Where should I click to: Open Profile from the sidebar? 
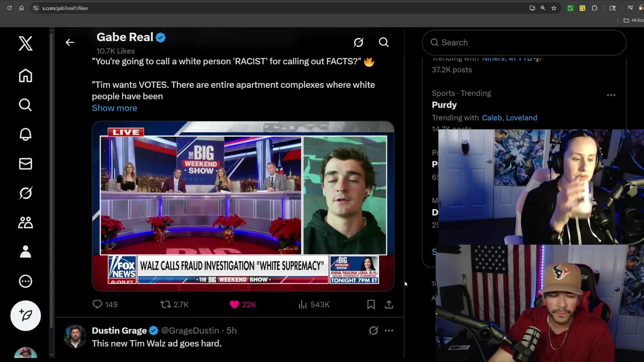pos(26,252)
